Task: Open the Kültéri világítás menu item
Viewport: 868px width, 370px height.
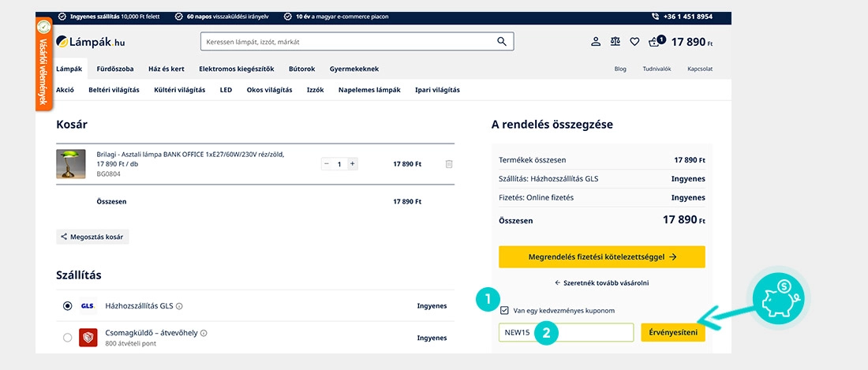Action: pos(179,90)
